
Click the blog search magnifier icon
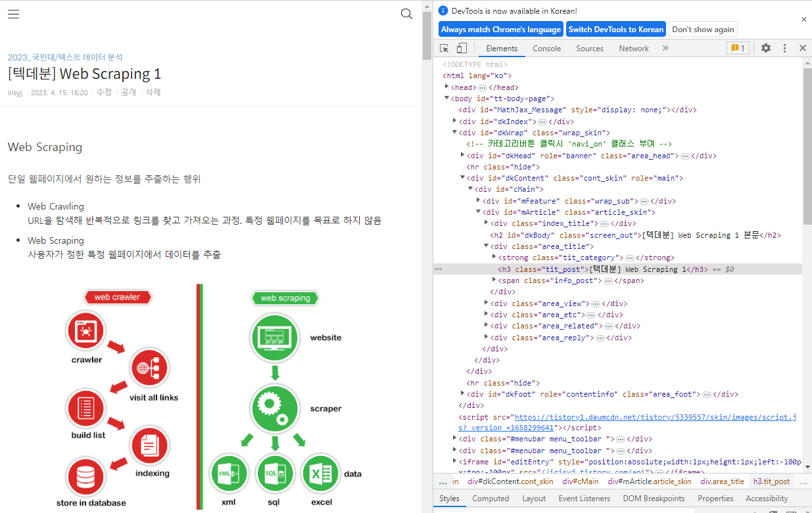pyautogui.click(x=406, y=14)
